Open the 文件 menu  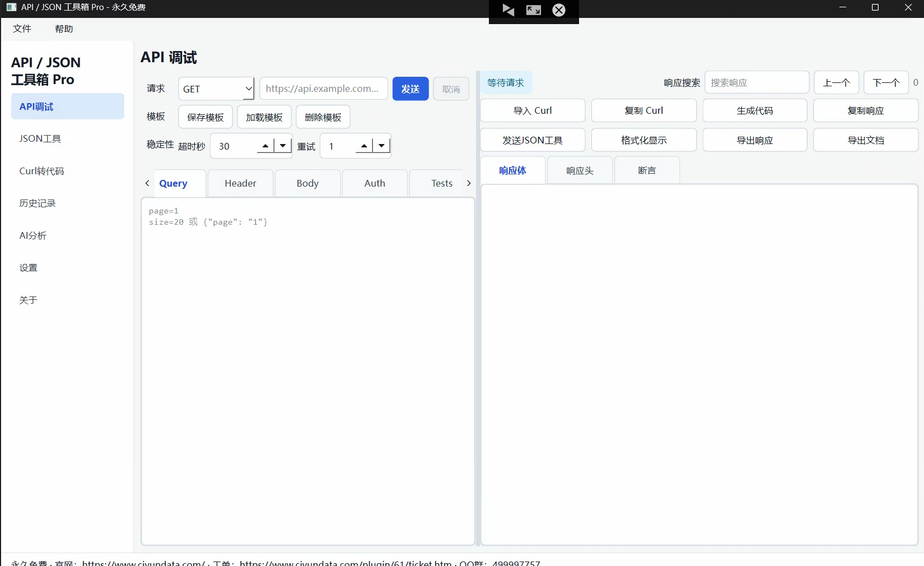click(22, 29)
